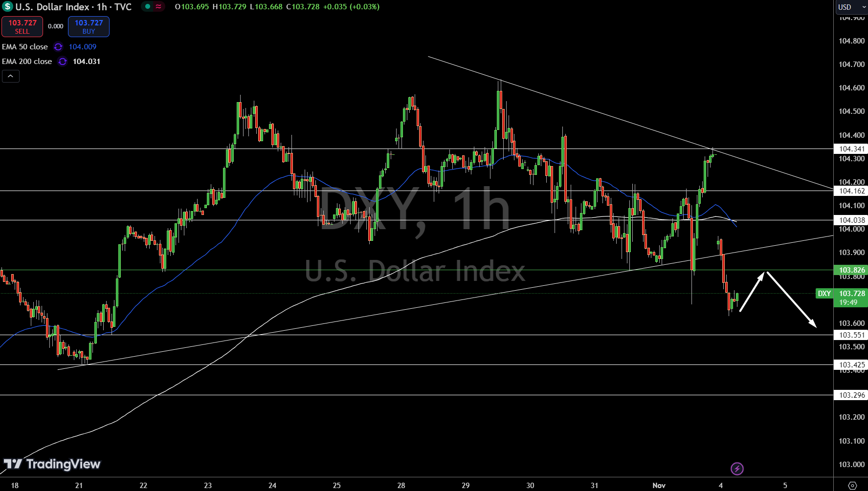Click the 104.038 horizontal line price label
The width and height of the screenshot is (868, 491).
click(851, 220)
